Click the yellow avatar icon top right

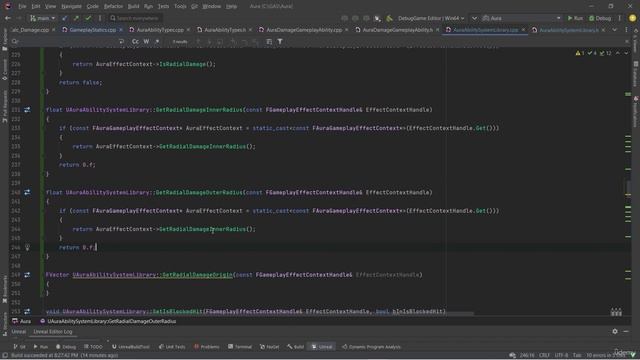pos(632,18)
